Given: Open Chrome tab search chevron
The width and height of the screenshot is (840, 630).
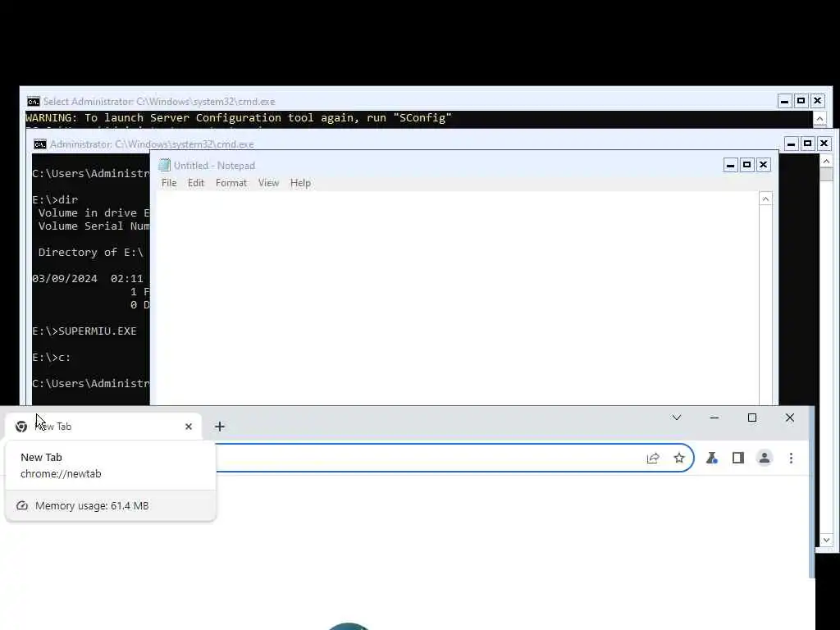Looking at the screenshot, I should click(x=677, y=418).
